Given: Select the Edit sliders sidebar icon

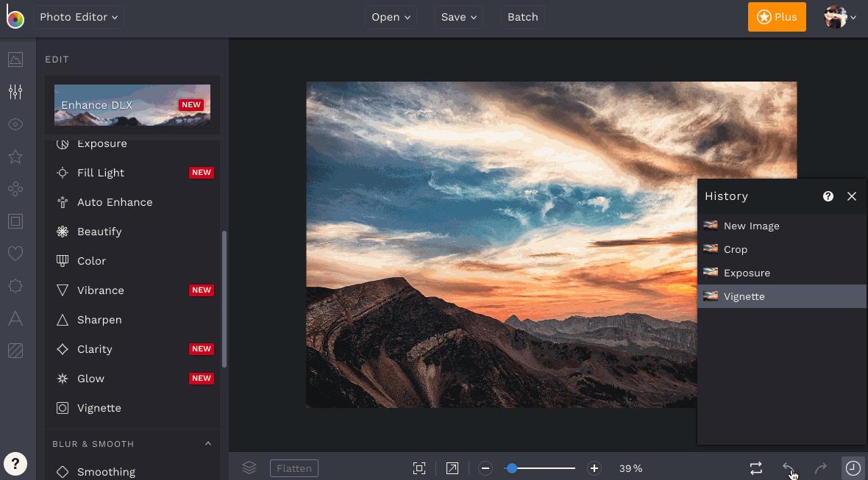Looking at the screenshot, I should (15, 92).
